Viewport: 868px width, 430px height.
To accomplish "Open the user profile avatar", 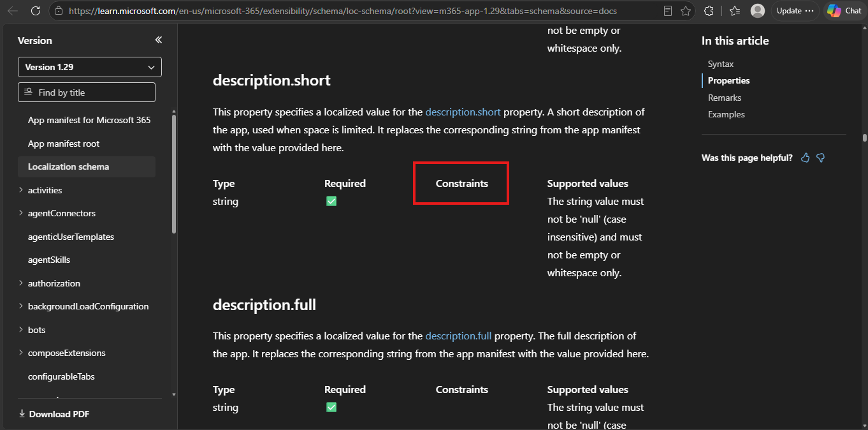I will [758, 11].
